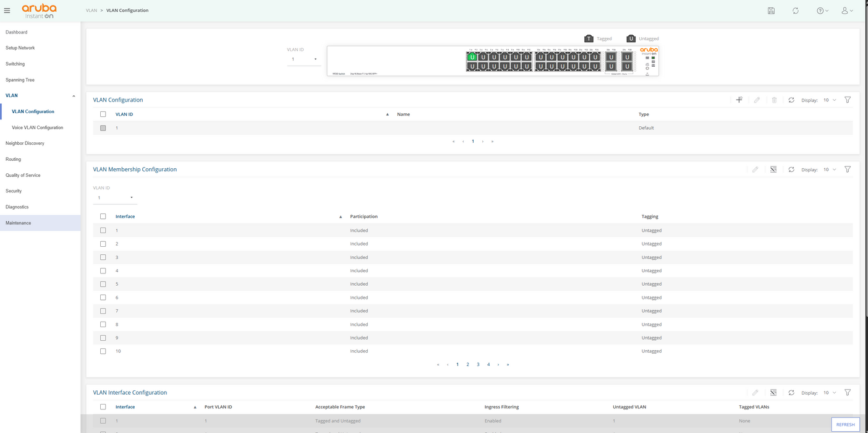Click the edit pencil in VLAN Interface Configuration
This screenshot has width=868, height=433.
(755, 392)
